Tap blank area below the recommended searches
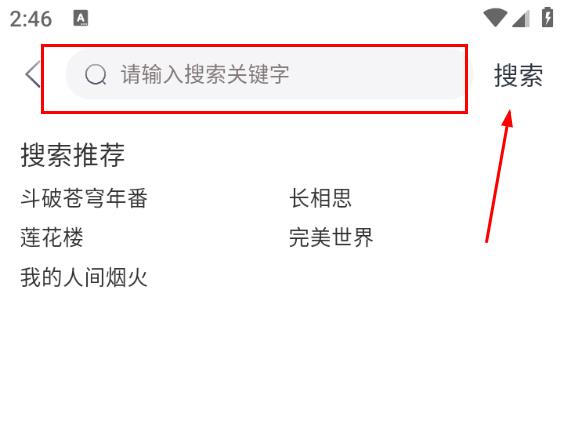Viewport: 564px width, 426px height. pos(282,360)
